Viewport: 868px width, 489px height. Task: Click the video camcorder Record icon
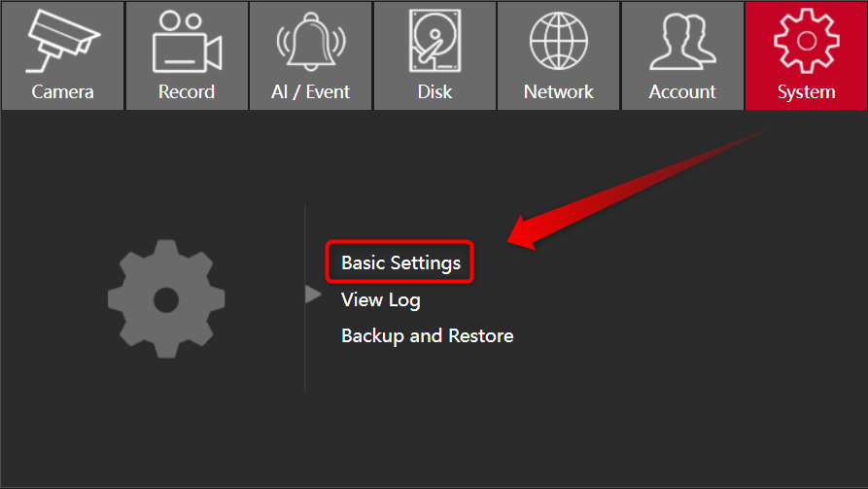tap(187, 42)
